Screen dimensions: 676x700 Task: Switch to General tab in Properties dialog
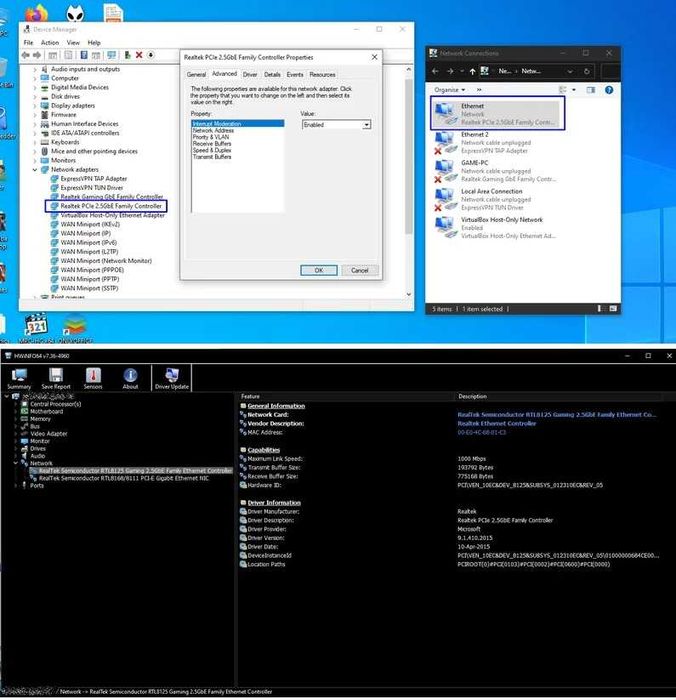tap(196, 75)
